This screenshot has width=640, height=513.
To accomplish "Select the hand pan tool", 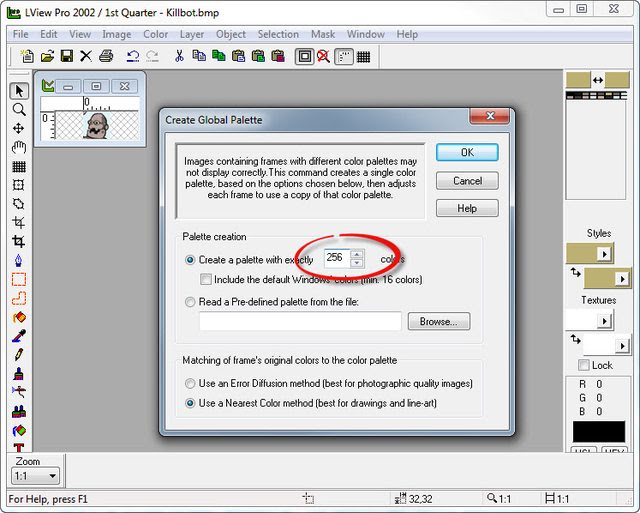I will pos(19,147).
